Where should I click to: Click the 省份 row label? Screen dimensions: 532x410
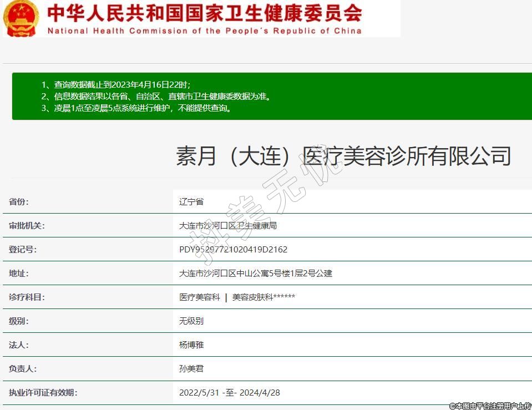pyautogui.click(x=18, y=202)
